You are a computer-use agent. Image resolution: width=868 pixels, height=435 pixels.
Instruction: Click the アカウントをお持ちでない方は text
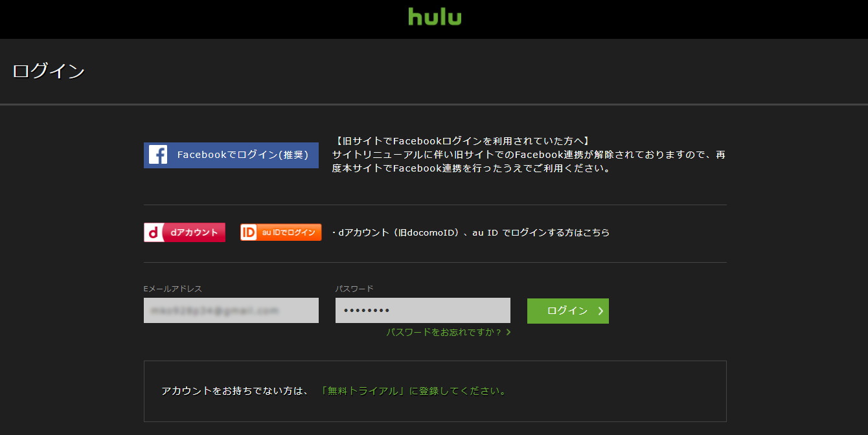click(x=235, y=391)
